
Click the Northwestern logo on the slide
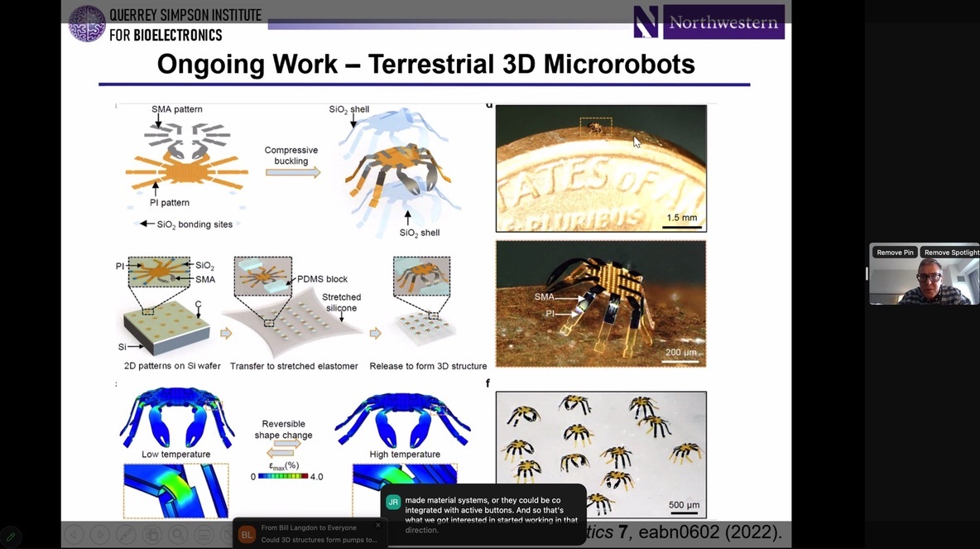click(709, 22)
